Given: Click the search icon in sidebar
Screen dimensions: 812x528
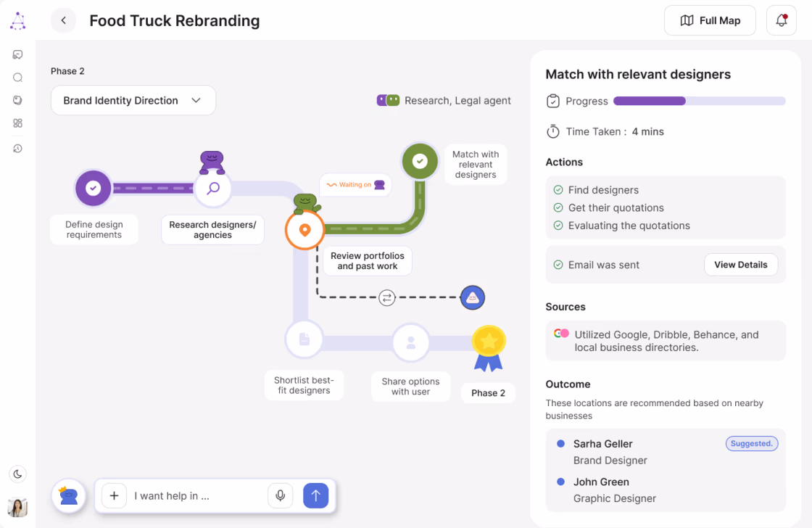Looking at the screenshot, I should click(x=18, y=78).
